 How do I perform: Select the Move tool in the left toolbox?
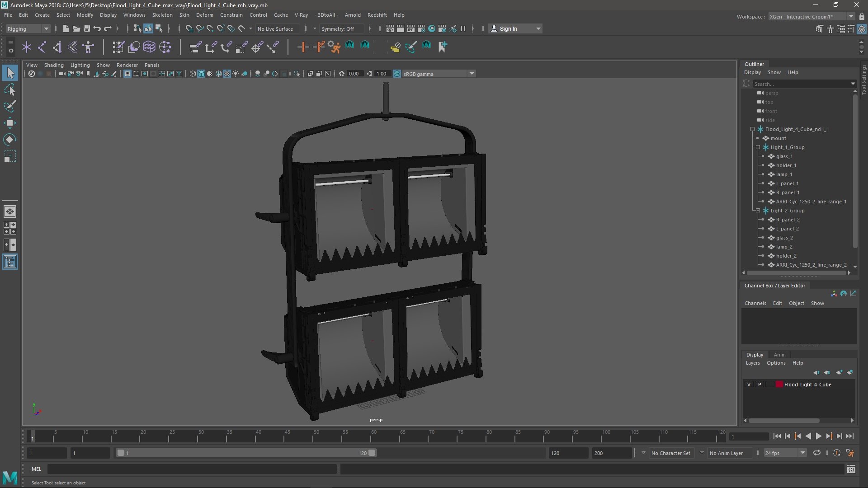pos(9,123)
